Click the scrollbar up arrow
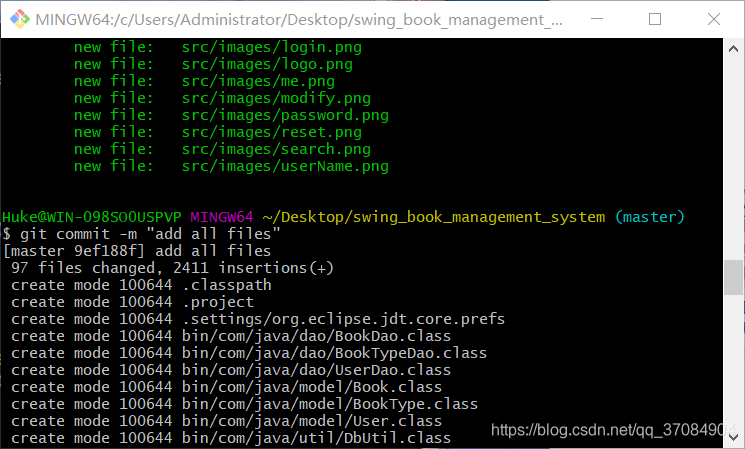This screenshot has height=449, width=745. (x=733, y=48)
